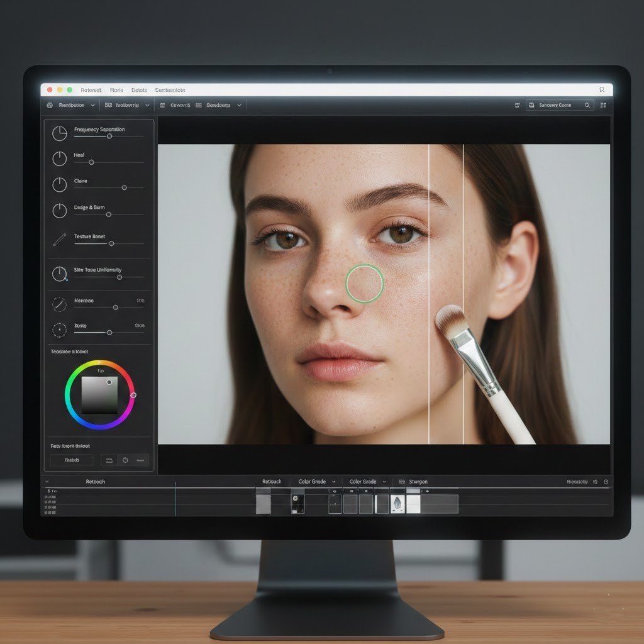Click the list view icon at toolbar's far right
This screenshot has width=644, height=644.
[x=603, y=106]
